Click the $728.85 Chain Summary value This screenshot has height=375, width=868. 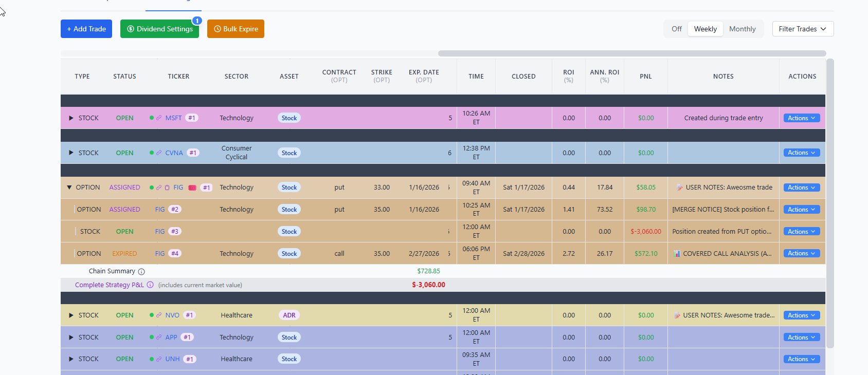[x=428, y=271]
